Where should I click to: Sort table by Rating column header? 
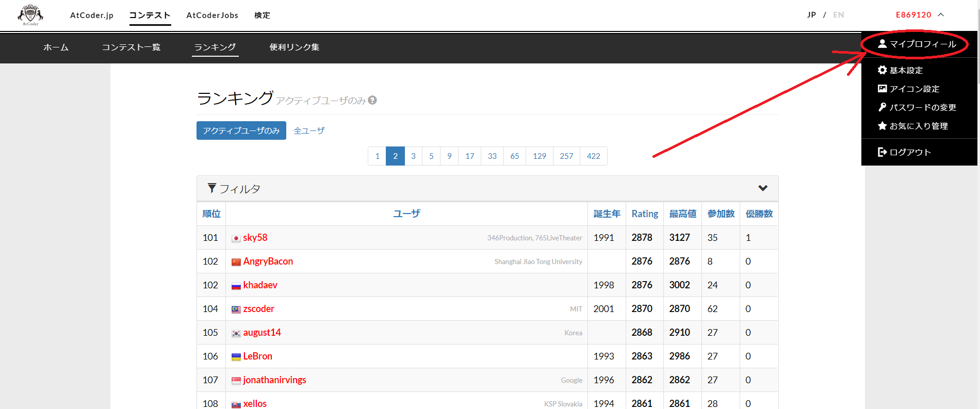tap(645, 214)
